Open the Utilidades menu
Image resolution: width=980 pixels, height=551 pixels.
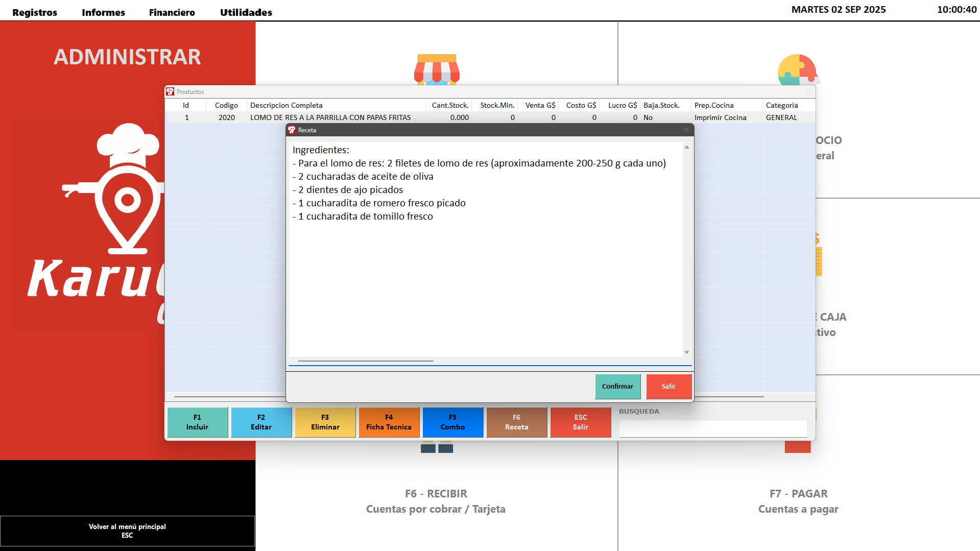point(246,12)
